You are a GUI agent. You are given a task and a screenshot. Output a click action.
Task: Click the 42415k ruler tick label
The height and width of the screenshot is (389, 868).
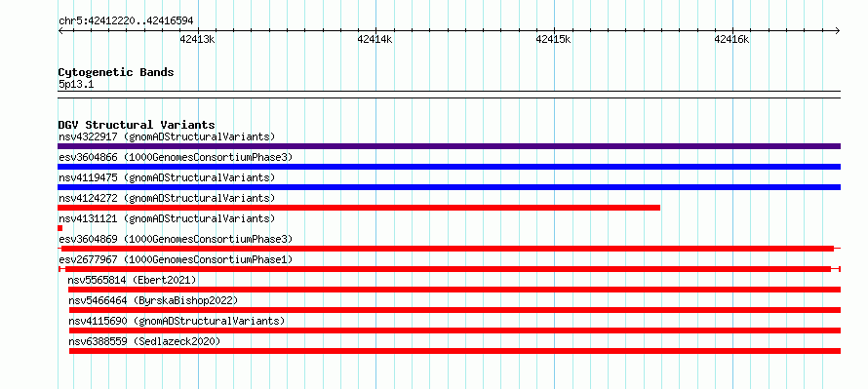pyautogui.click(x=553, y=39)
